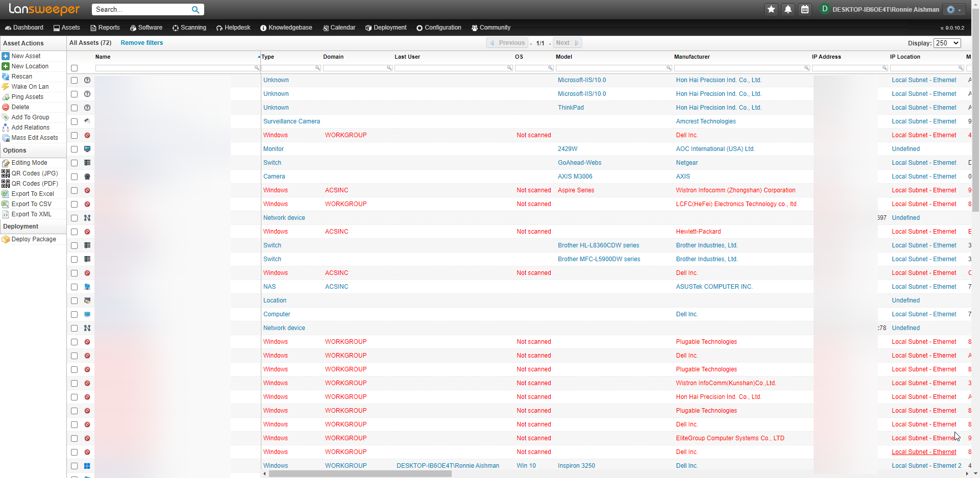Check the Location row checkbox
Viewport: 980px width, 478px height.
point(74,300)
